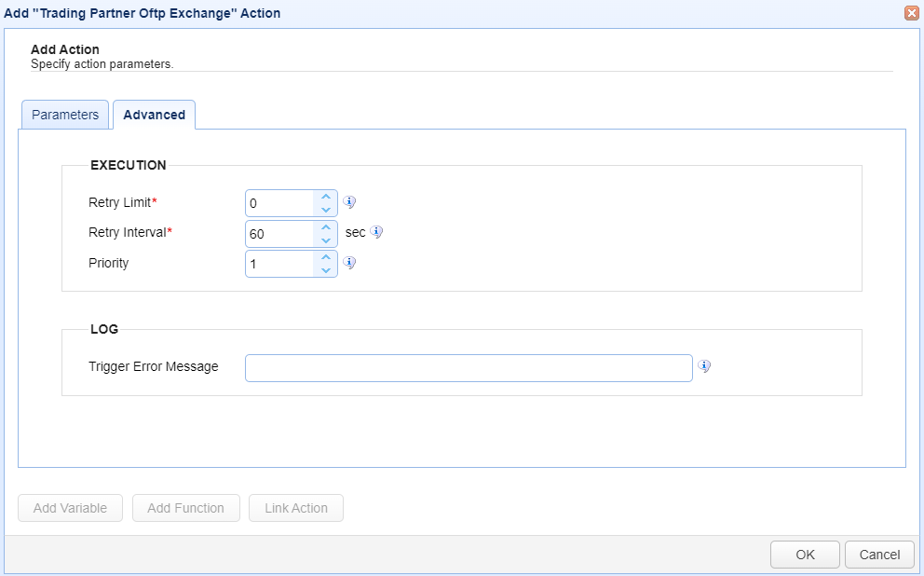Screen dimensions: 924x576
Task: Lower the Priority value by one
Action: click(x=325, y=269)
